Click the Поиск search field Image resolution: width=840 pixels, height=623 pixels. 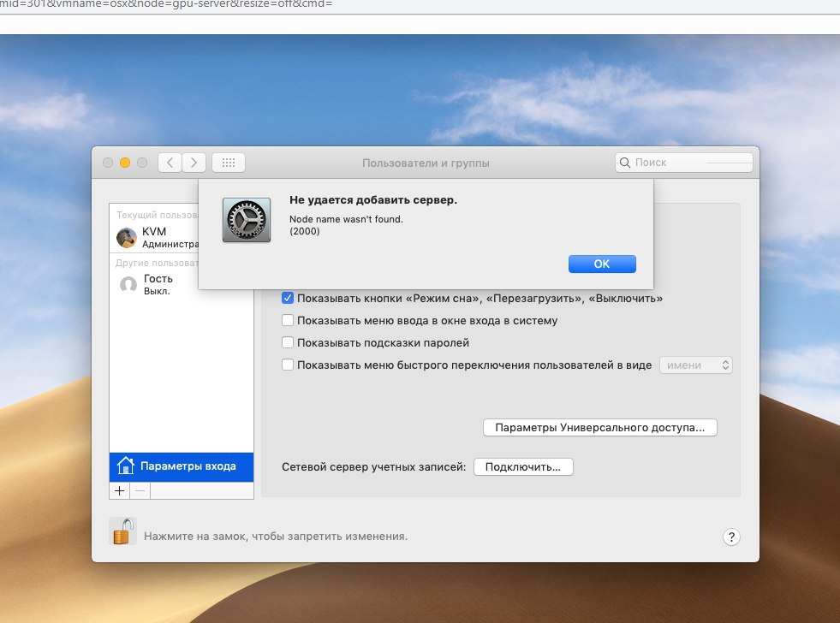684,163
